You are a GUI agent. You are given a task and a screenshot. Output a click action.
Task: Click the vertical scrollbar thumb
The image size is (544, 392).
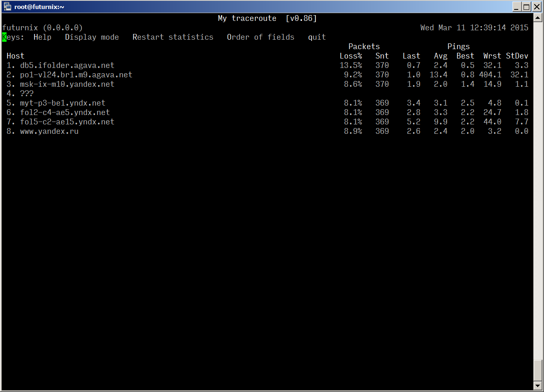click(x=538, y=370)
